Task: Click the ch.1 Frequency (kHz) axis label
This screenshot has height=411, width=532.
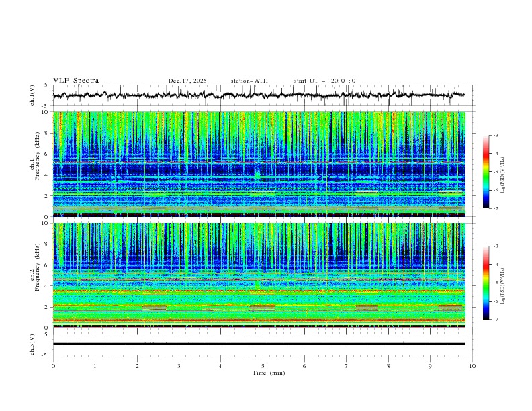Action: (34, 154)
